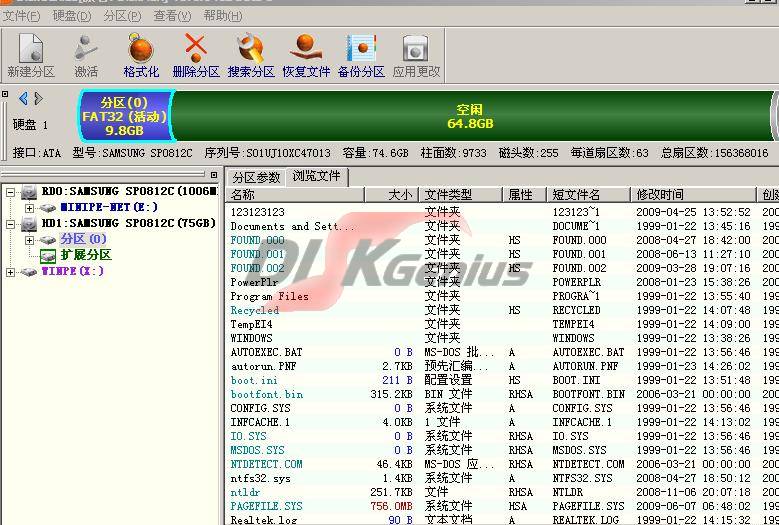Select the CONFIG.SYS file

click(x=261, y=408)
